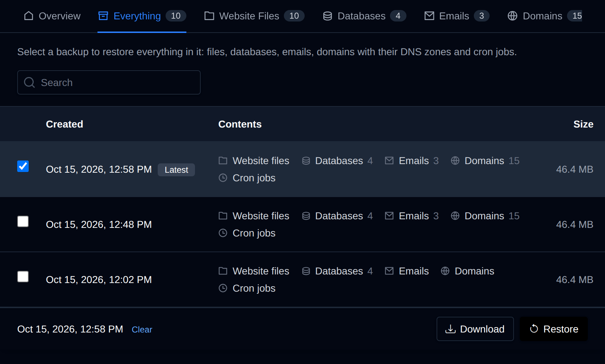Click the envelope icon in Emails tab
The height and width of the screenshot is (364, 605).
click(429, 16)
